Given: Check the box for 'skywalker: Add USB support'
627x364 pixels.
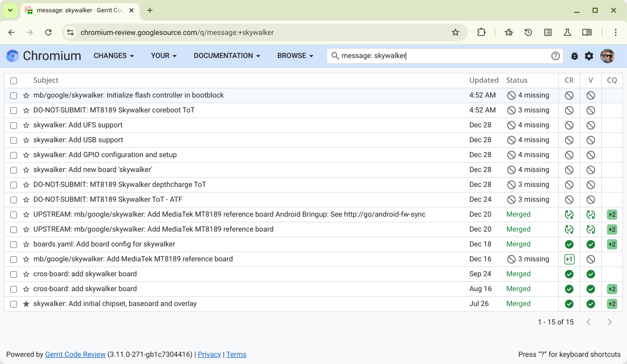Looking at the screenshot, I should [14, 140].
